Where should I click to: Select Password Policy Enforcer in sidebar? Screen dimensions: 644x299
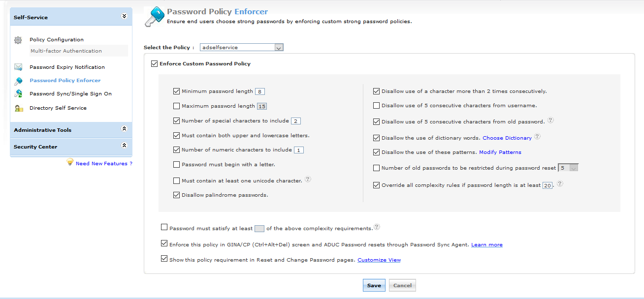pos(65,80)
